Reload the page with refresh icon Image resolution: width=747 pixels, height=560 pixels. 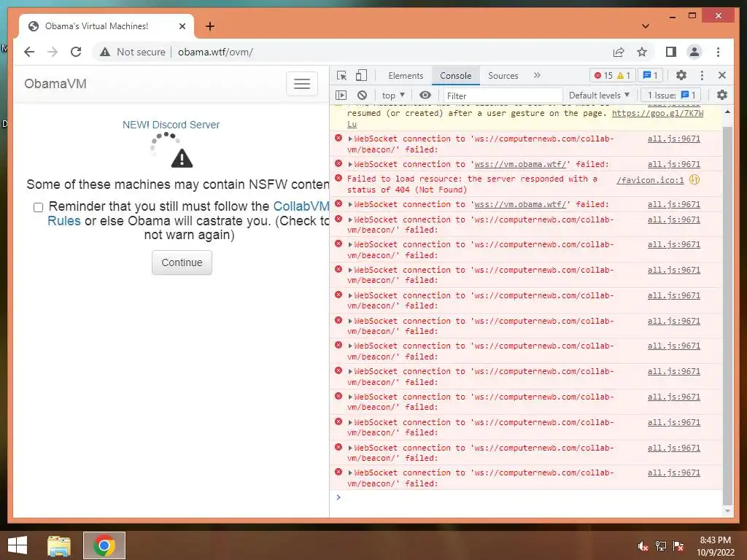[x=76, y=52]
